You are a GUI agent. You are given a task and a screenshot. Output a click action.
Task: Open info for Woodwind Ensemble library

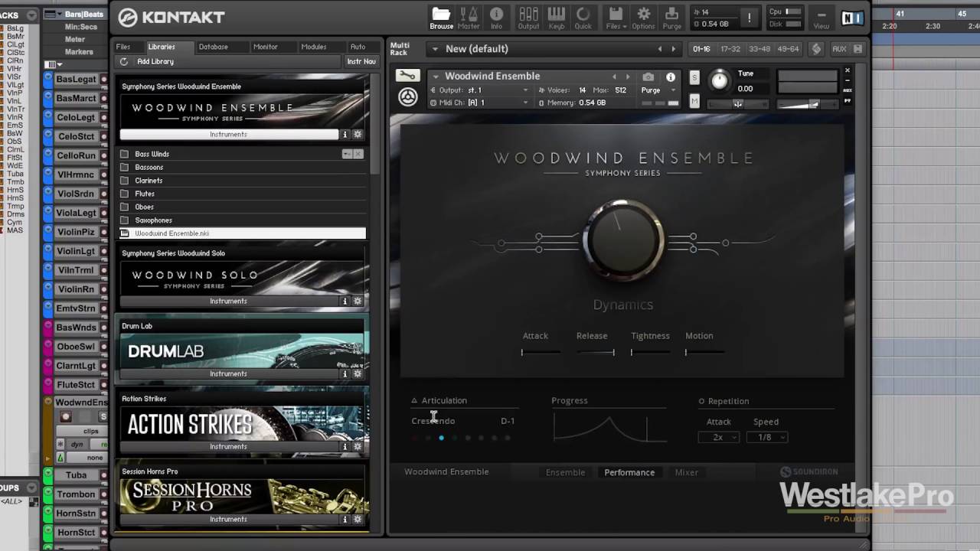[x=345, y=134]
